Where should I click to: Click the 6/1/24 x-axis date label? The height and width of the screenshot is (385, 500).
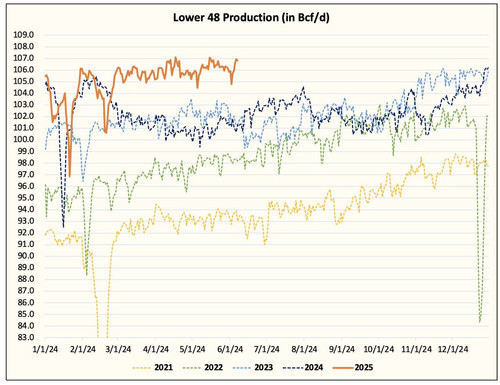click(230, 349)
